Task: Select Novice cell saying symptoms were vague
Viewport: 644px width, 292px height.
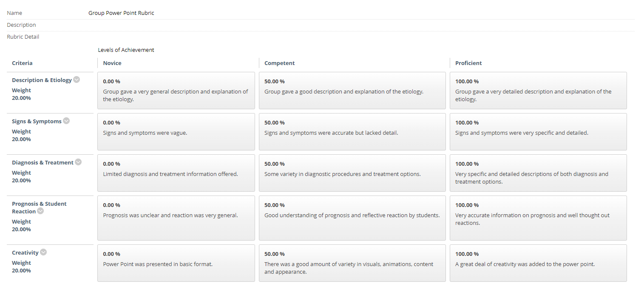Action: pyautogui.click(x=176, y=132)
